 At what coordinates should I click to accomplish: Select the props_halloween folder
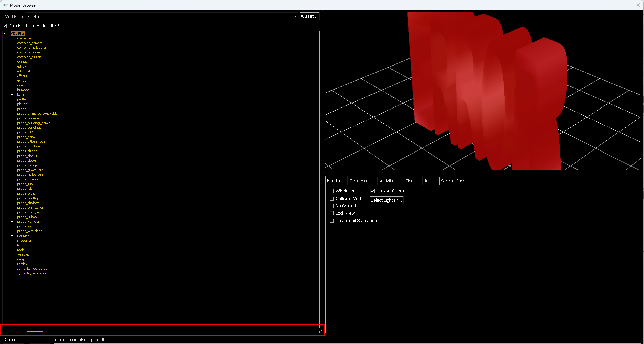30,175
